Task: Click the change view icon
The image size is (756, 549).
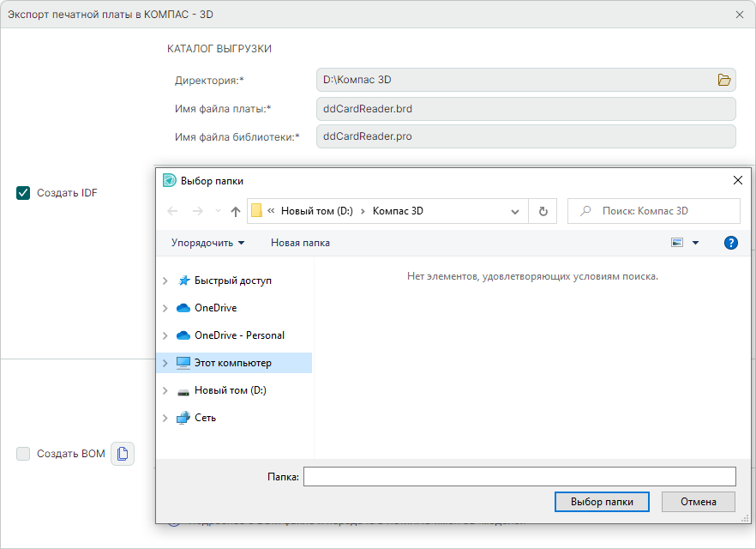Action: (677, 243)
